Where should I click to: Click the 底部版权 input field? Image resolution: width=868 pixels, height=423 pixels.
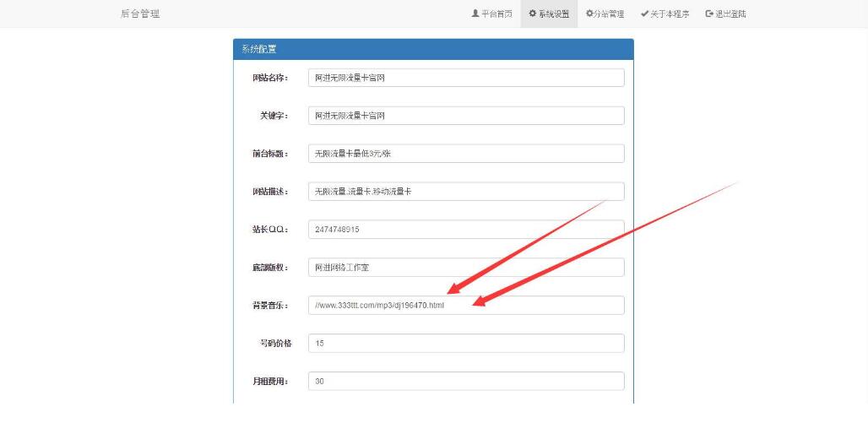[466, 268]
